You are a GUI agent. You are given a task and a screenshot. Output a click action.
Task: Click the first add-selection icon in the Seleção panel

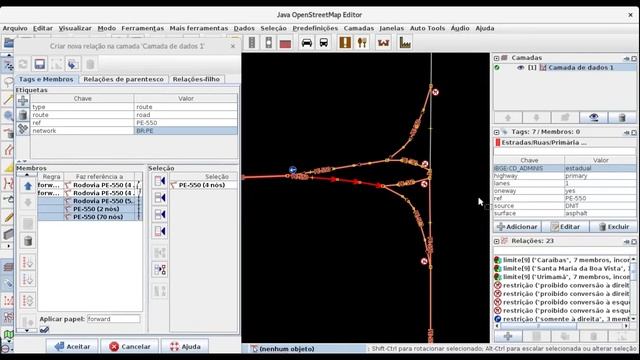pos(160,181)
